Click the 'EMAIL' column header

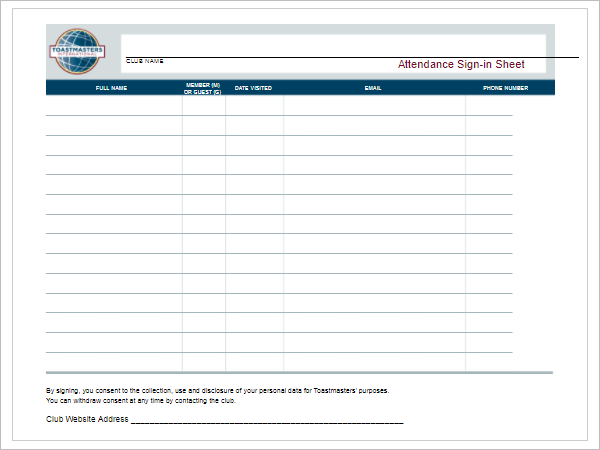373,88
